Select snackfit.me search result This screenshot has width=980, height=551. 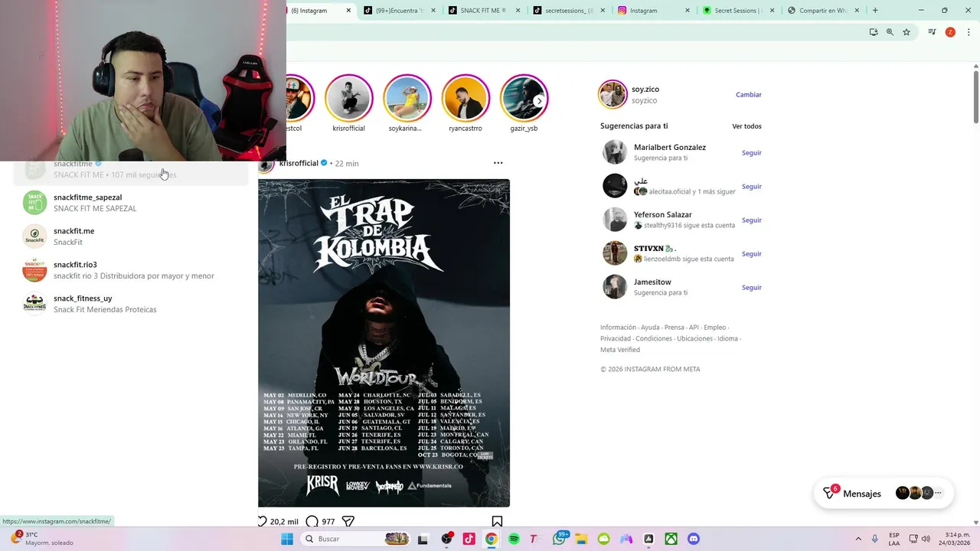[130, 236]
